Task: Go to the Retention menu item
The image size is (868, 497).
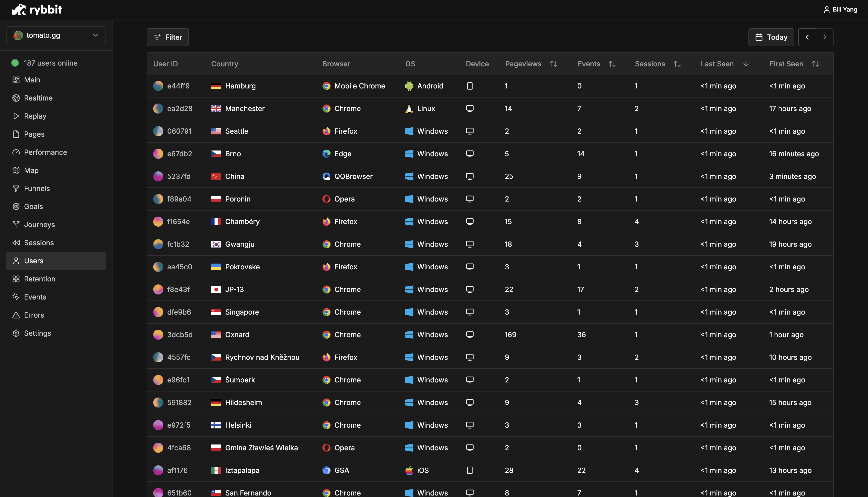Action: click(x=40, y=279)
